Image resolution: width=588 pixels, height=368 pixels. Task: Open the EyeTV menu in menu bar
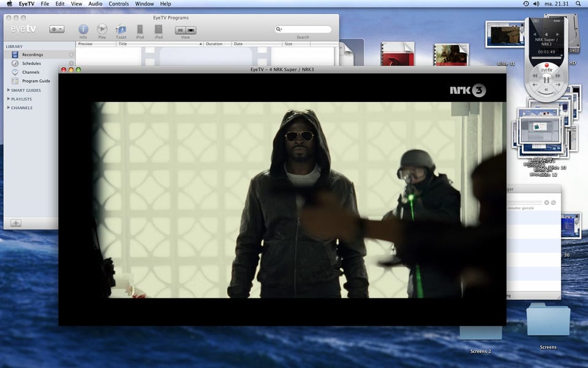coord(26,4)
